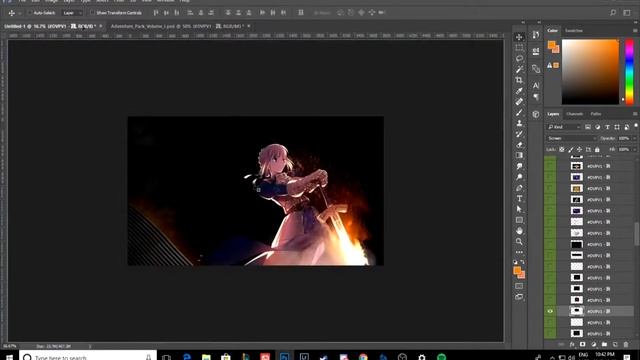
Task: Select the Eyedropper tool
Action: [x=519, y=91]
